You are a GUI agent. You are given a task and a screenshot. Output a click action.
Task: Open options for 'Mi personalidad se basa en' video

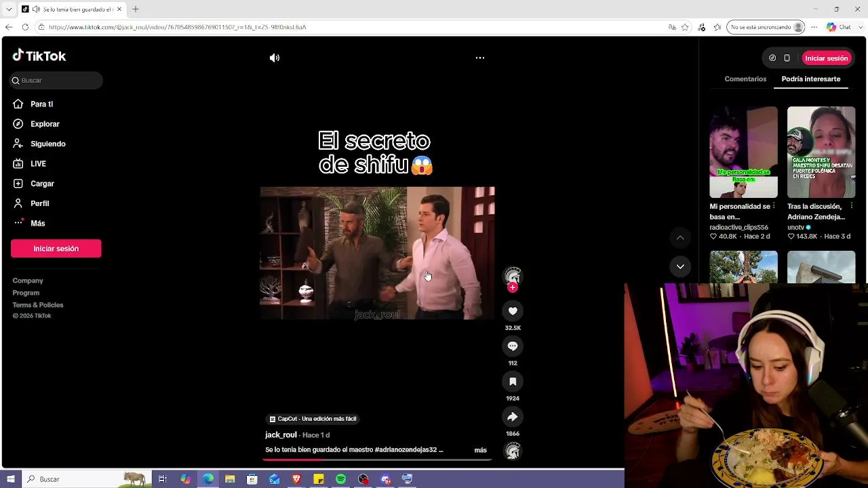[774, 207]
